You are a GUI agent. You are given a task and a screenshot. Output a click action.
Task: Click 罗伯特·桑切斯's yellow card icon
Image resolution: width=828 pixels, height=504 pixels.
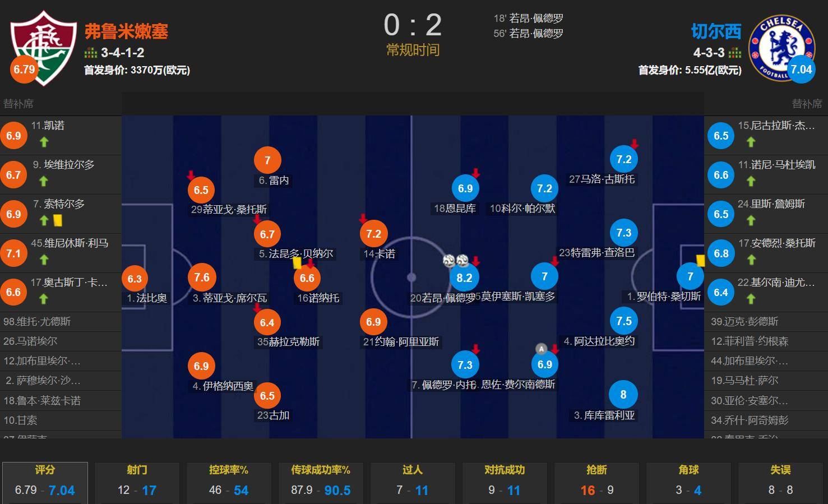point(700,260)
